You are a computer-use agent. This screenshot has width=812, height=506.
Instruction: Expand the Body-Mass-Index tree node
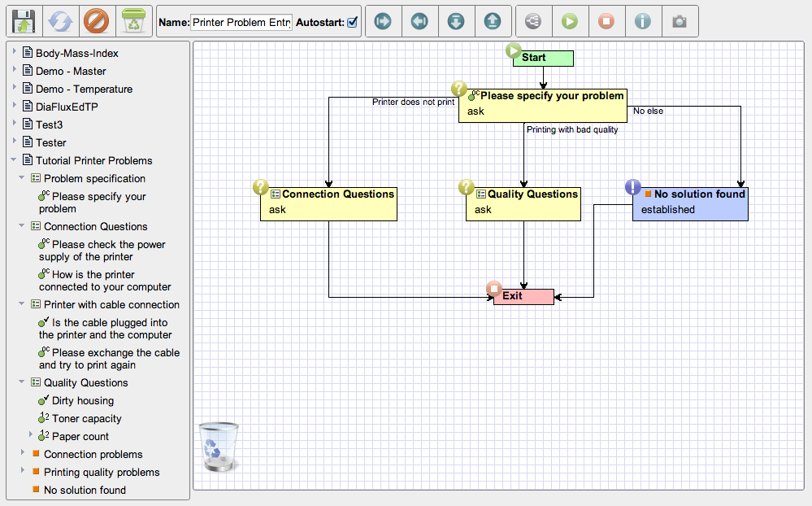(15, 51)
